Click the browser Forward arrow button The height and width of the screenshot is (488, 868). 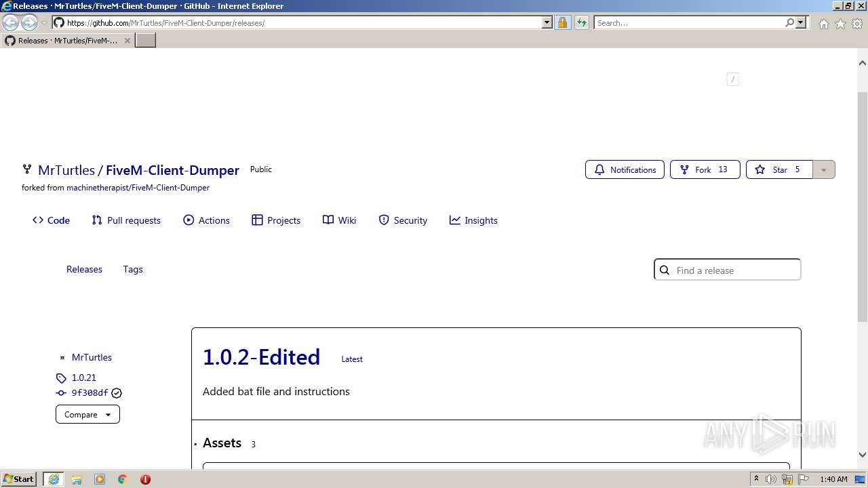click(29, 23)
